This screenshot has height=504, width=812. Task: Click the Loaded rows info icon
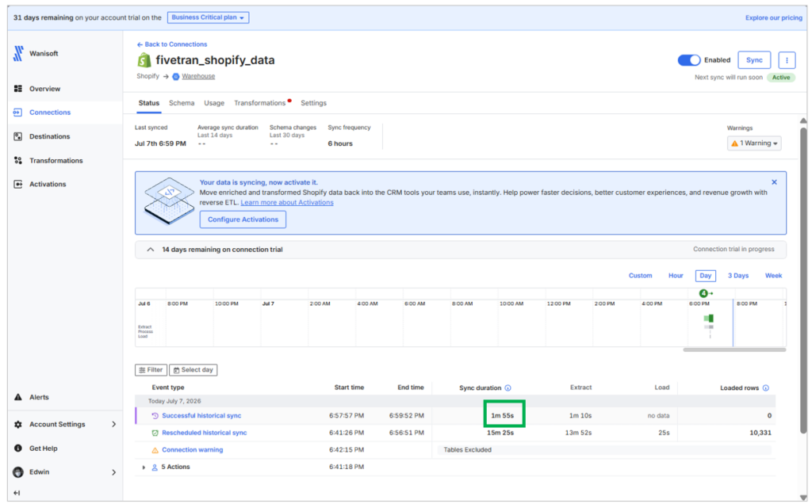766,388
